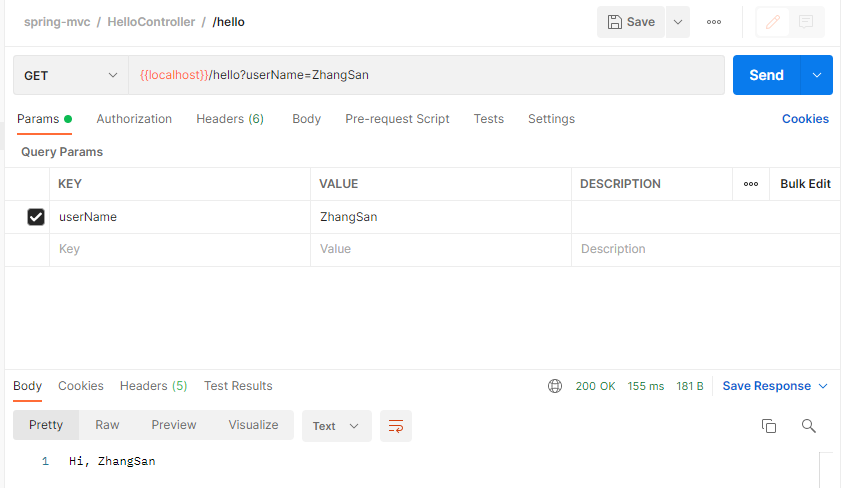Open the request more-actions ellipsis menu
The height and width of the screenshot is (488, 856).
714,22
